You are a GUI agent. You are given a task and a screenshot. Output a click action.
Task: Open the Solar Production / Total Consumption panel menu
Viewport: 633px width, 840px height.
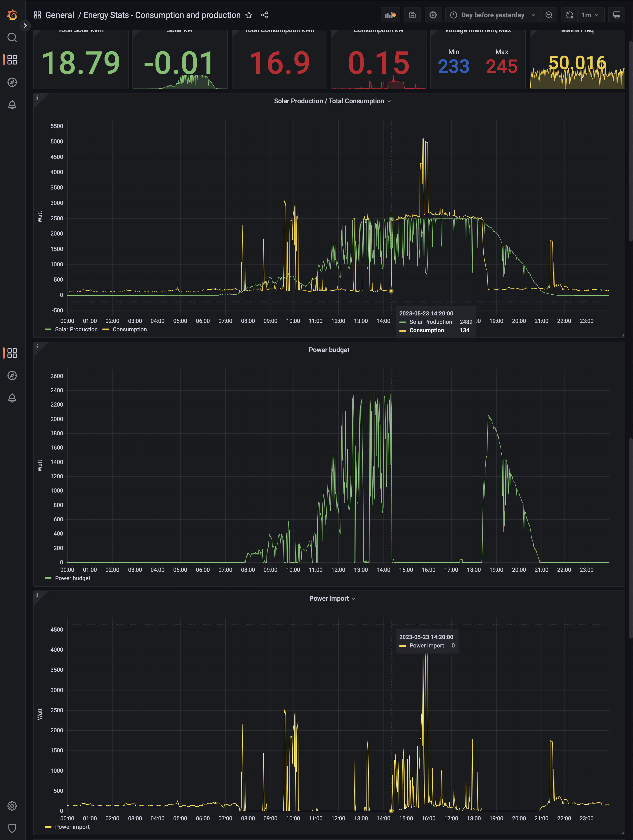[333, 101]
